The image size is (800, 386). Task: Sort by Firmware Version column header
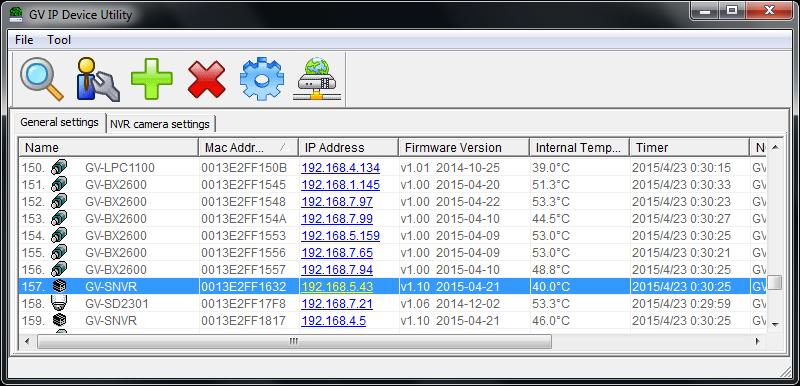[x=464, y=147]
